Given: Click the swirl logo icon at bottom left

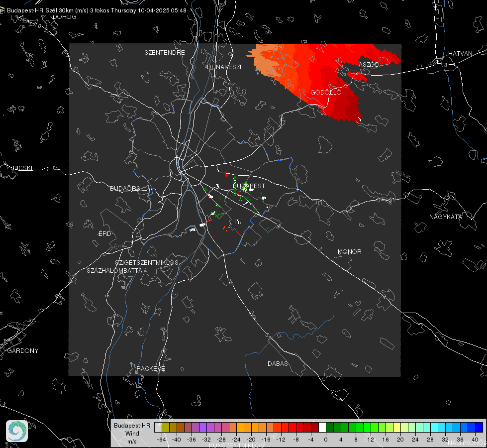Looking at the screenshot, I should [17, 431].
